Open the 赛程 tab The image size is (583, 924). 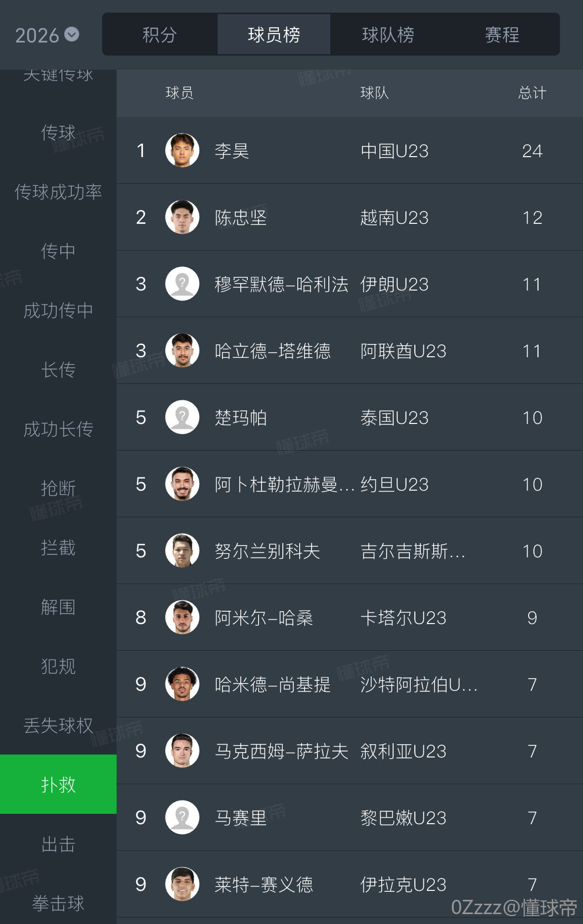502,35
